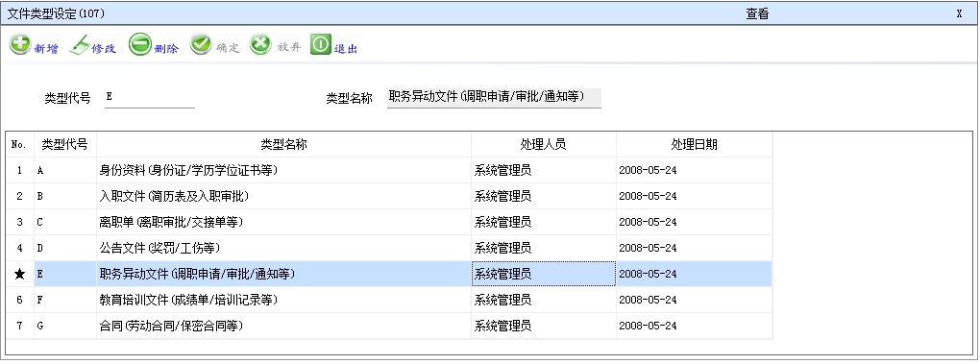
Task: Click type code cell G
Action: click(x=65, y=326)
